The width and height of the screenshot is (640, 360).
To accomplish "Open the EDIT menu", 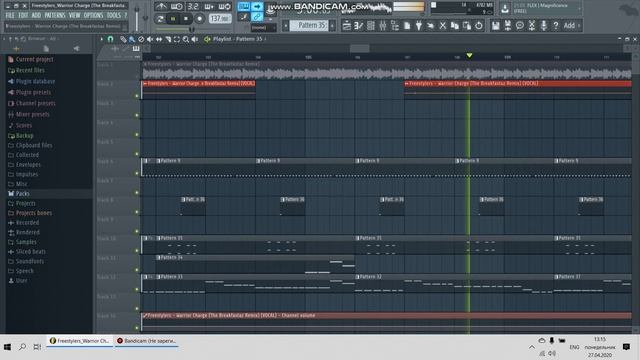I will point(23,16).
